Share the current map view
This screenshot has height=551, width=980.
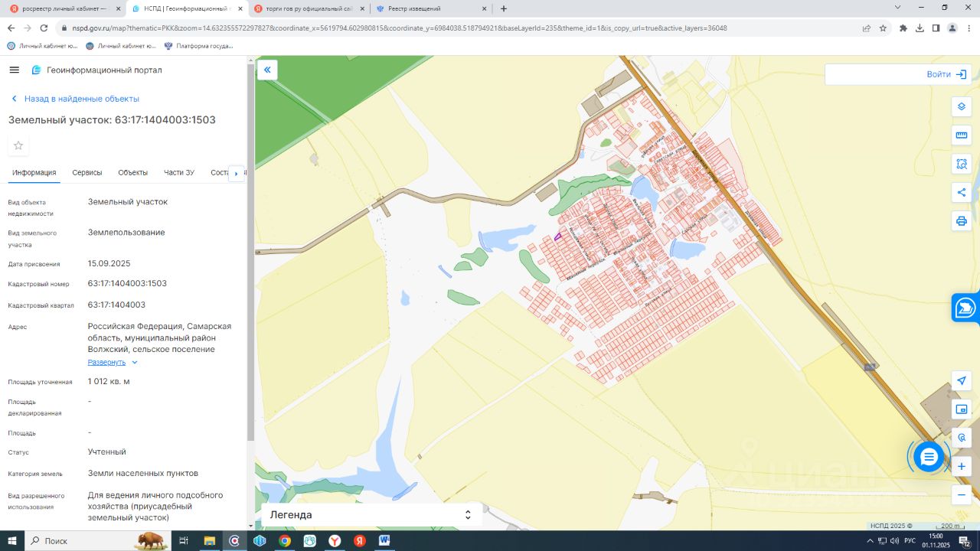click(962, 192)
